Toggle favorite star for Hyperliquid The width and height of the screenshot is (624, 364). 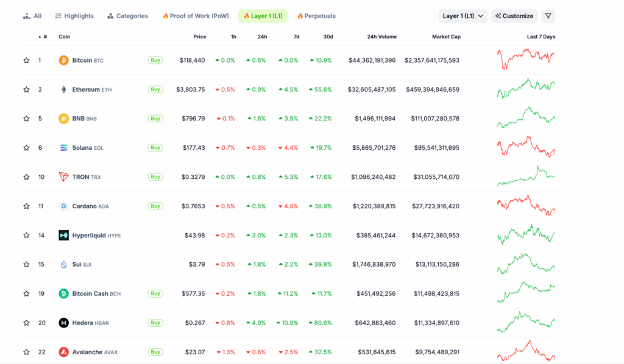click(26, 235)
